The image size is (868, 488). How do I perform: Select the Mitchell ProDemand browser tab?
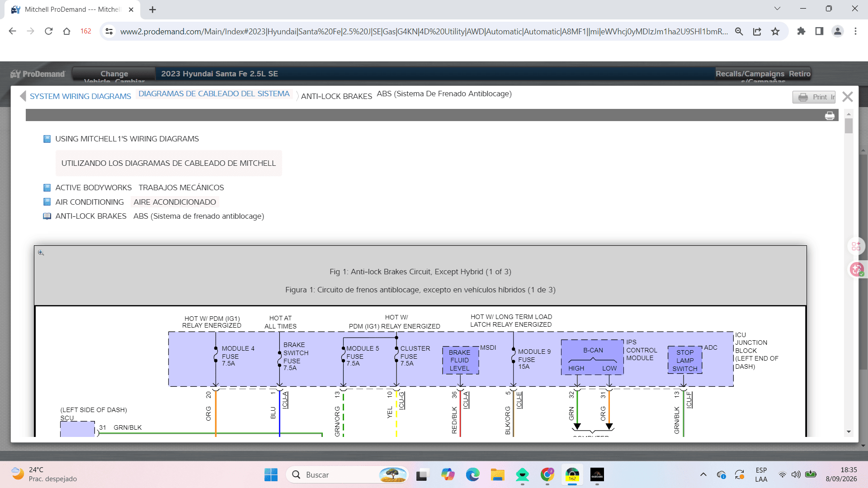72,9
